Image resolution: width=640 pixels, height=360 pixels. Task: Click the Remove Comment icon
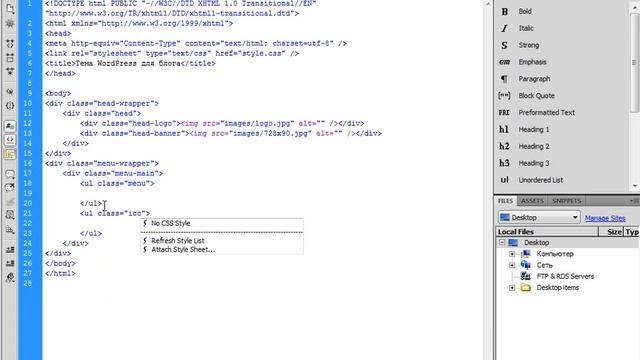[10, 188]
